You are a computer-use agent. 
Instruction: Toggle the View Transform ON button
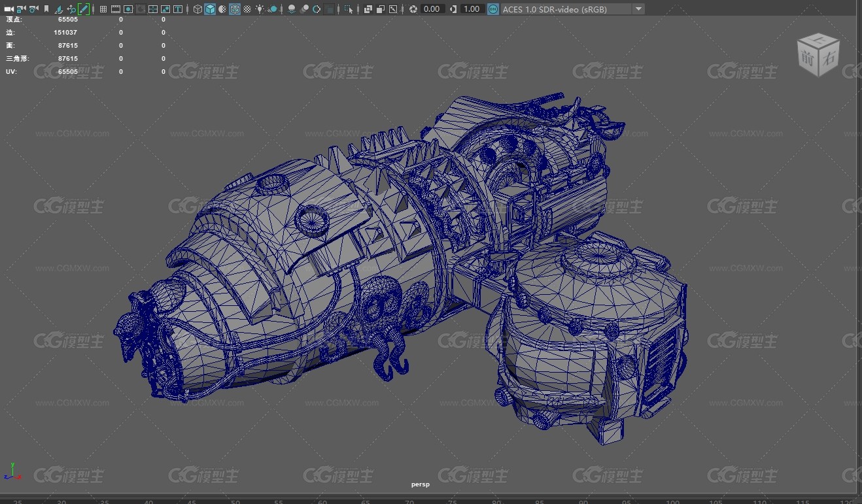point(493,9)
